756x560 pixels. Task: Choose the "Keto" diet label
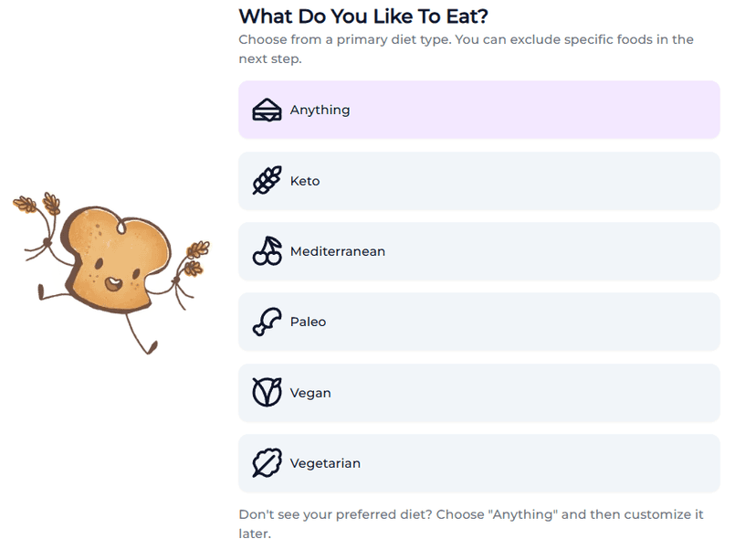pos(305,181)
